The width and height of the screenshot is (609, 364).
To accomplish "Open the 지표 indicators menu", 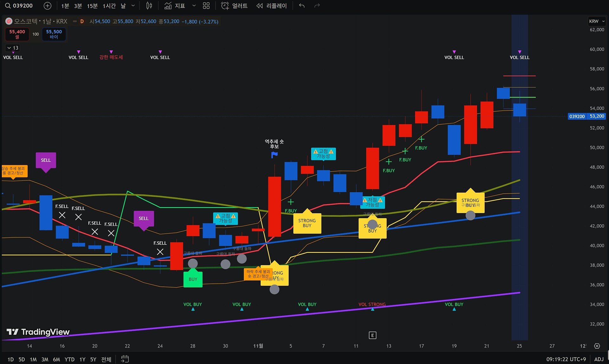I will 175,6.
